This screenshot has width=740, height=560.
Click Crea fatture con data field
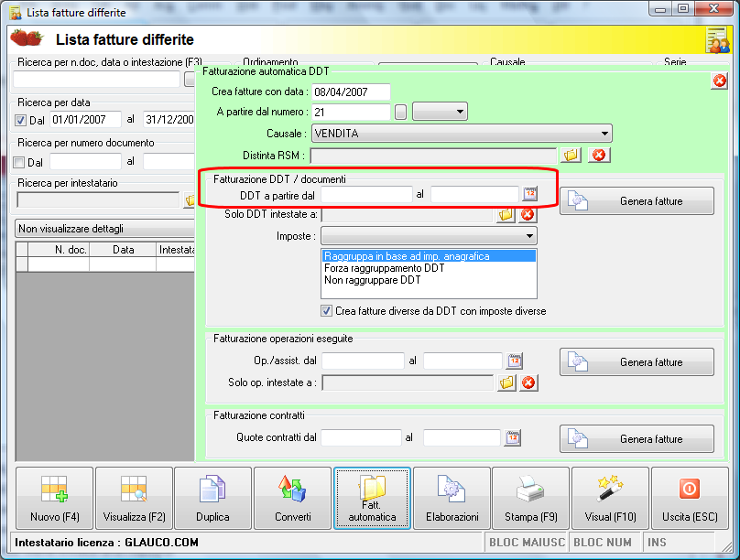[x=351, y=92]
